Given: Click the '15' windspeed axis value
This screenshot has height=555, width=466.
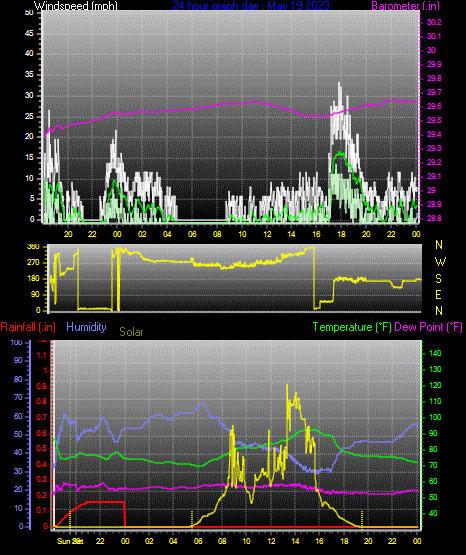Looking at the screenshot, I should point(29,158).
